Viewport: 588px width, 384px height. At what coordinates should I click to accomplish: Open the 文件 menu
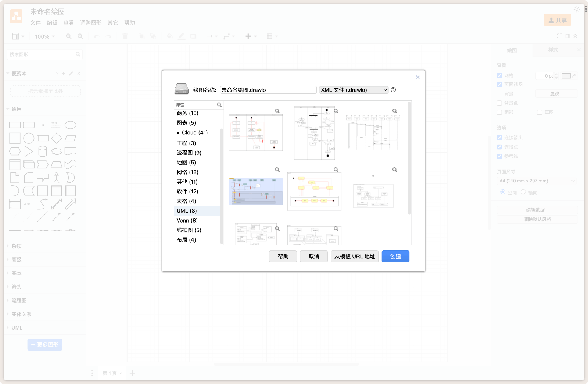[36, 23]
